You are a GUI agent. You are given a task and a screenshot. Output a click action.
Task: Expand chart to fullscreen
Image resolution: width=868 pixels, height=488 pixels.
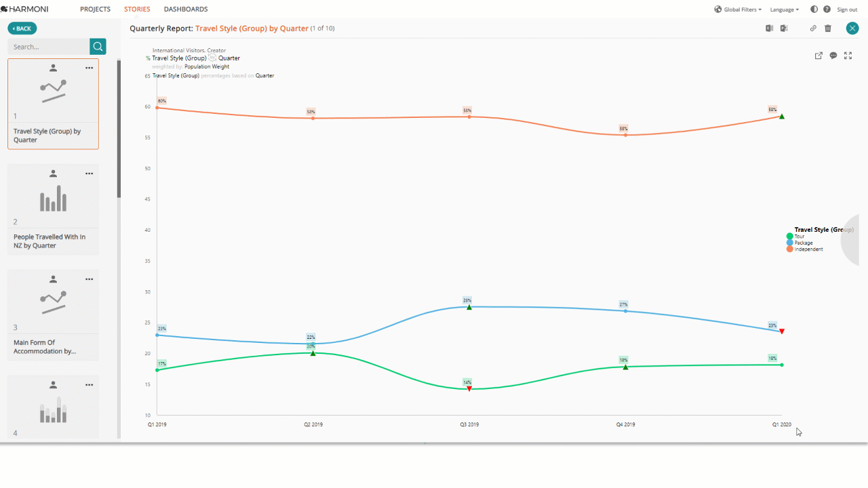(x=848, y=56)
